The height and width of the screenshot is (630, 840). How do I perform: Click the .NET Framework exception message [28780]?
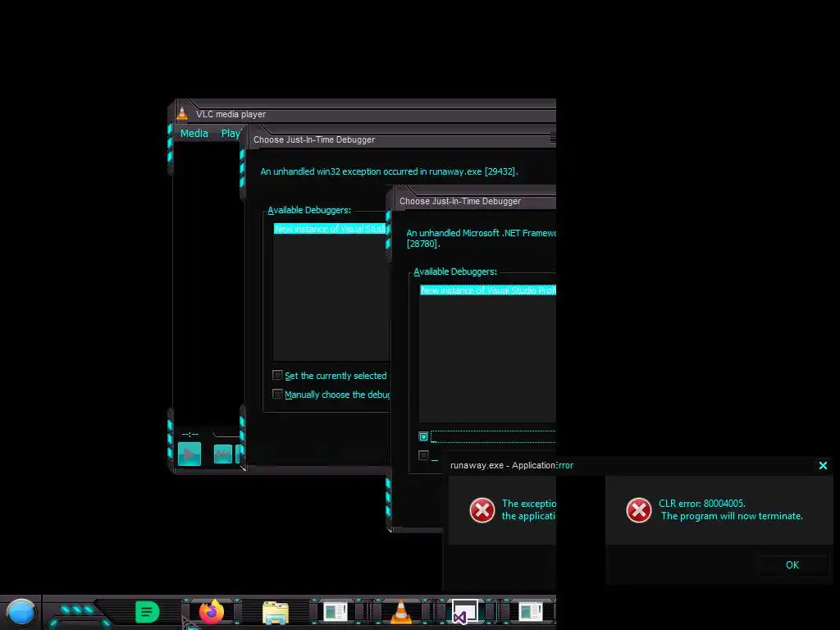pos(481,239)
